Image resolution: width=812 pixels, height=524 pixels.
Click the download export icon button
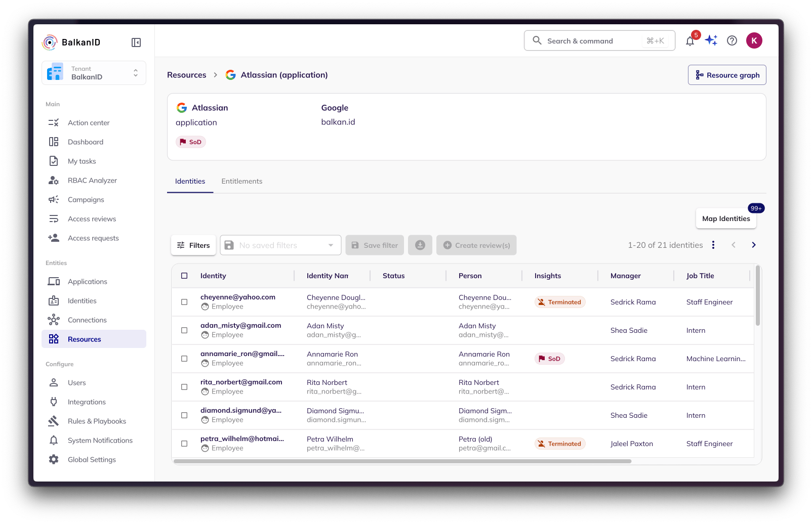click(420, 245)
